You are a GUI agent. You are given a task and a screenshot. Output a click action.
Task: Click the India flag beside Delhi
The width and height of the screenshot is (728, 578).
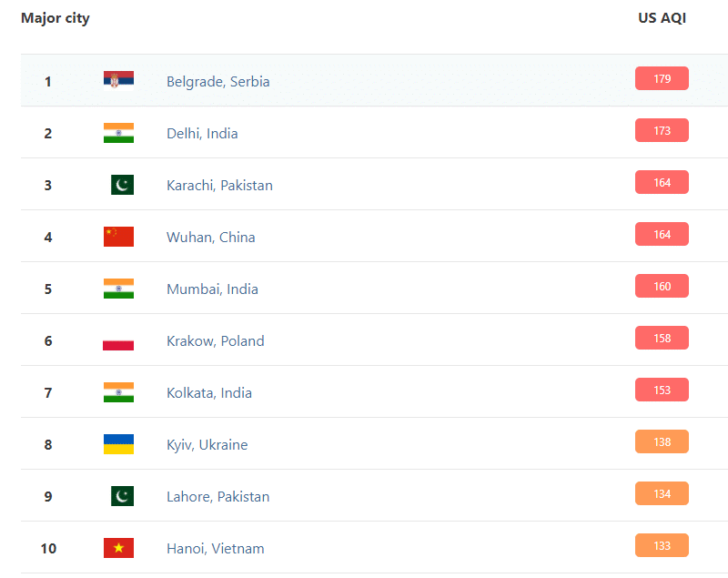pos(118,133)
